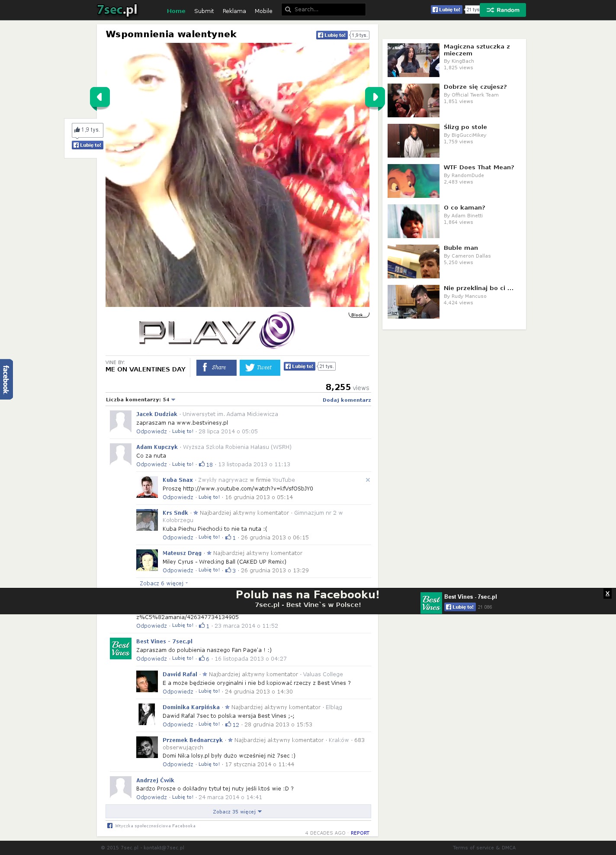Image resolution: width=616 pixels, height=855 pixels.
Task: Open the facebook side tab
Action: [x=6, y=379]
